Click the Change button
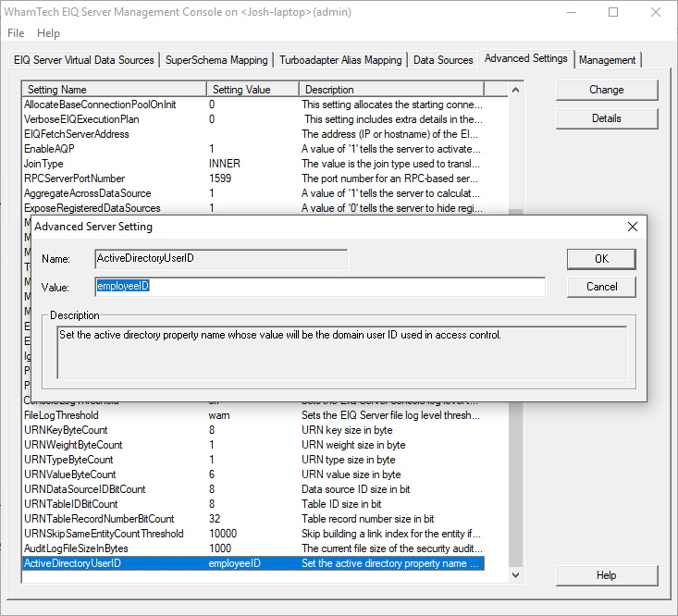Image resolution: width=678 pixels, height=616 pixels. pyautogui.click(x=606, y=90)
